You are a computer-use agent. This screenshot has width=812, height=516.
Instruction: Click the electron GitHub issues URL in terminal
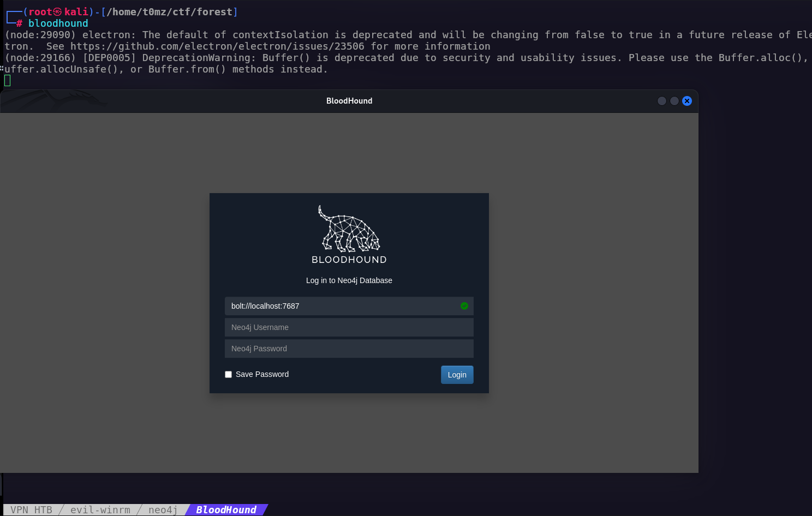point(217,46)
